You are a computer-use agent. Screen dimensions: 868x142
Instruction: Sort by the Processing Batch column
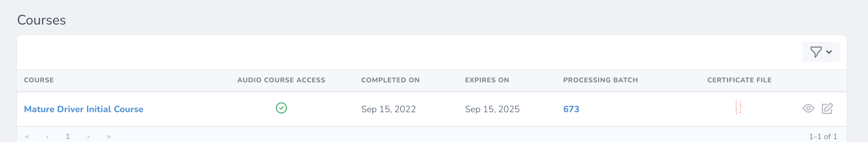pos(600,80)
